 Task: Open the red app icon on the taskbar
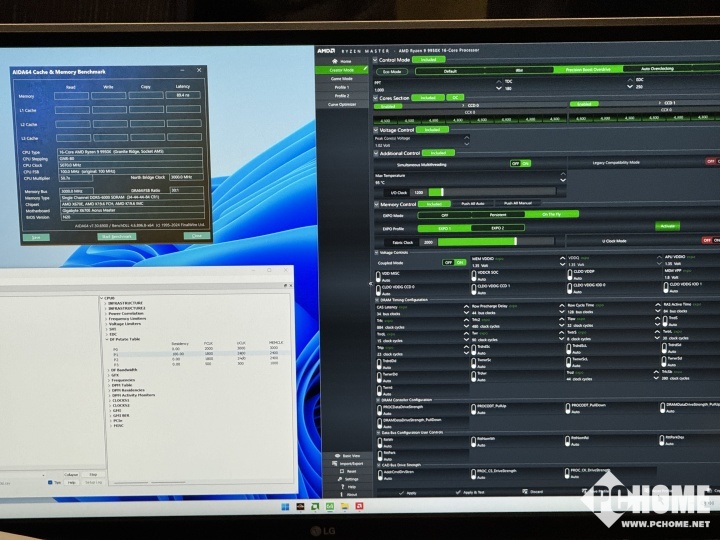click(360, 506)
